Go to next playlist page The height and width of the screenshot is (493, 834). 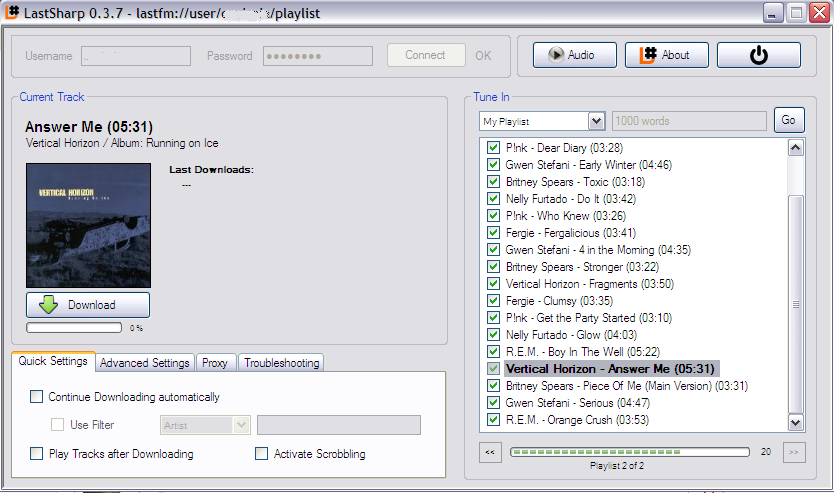794,453
